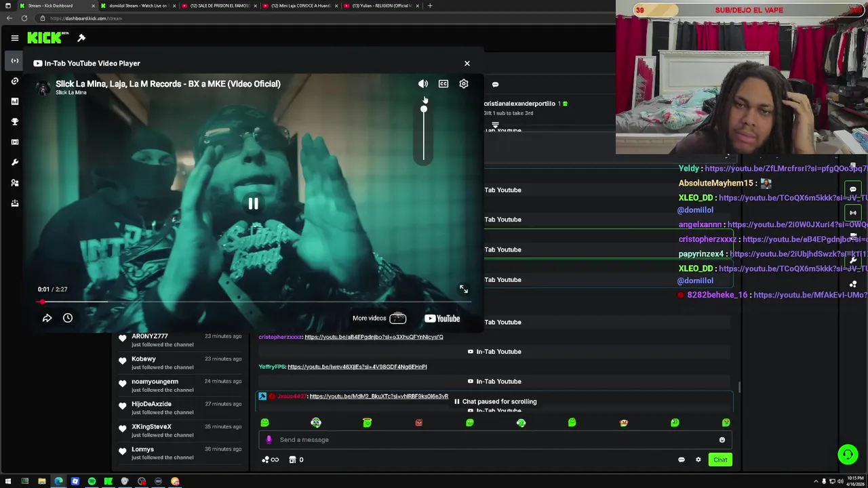
Task: Open a new browser tab
Action: click(x=429, y=5)
